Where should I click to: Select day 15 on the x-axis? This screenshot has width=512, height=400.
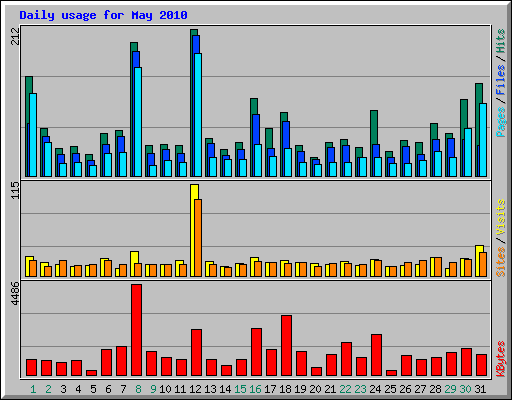[240, 389]
